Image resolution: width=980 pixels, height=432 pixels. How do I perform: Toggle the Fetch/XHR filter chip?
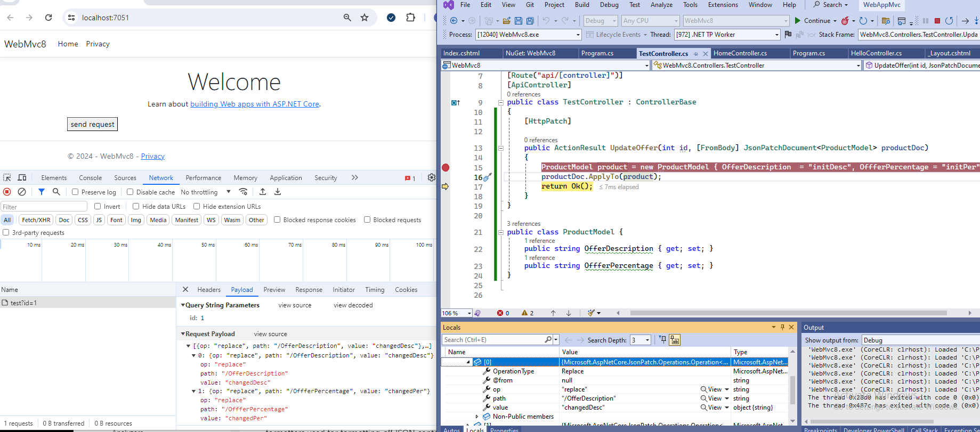click(36, 220)
